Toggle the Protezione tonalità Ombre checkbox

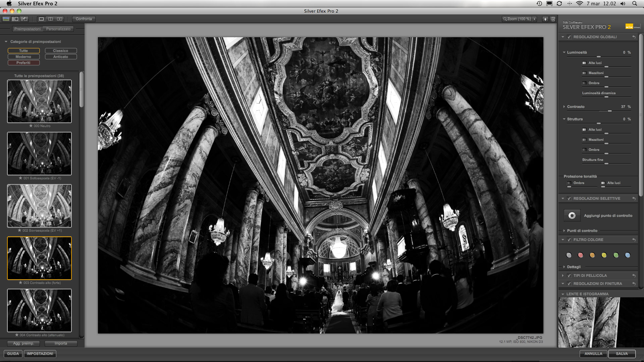(x=569, y=183)
